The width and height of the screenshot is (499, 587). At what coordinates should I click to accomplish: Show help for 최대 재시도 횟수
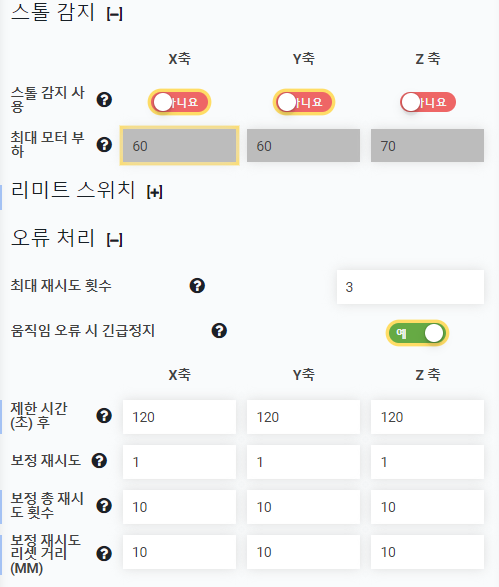(197, 286)
